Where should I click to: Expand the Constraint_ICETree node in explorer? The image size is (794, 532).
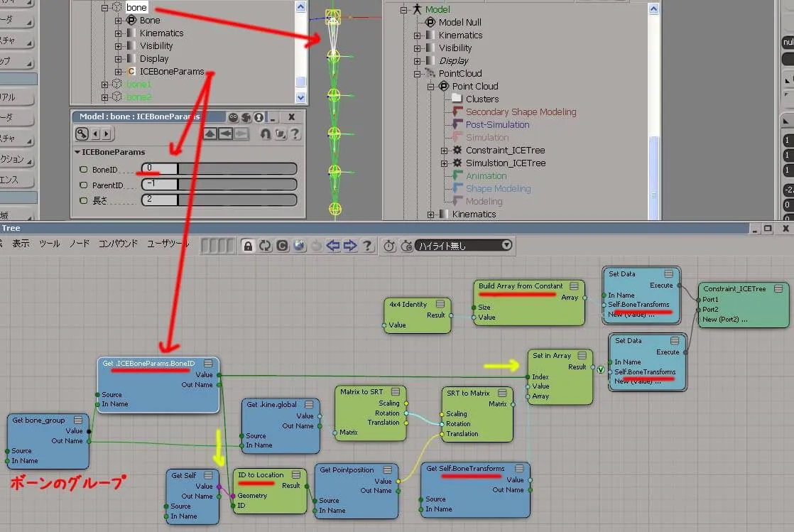click(x=444, y=151)
